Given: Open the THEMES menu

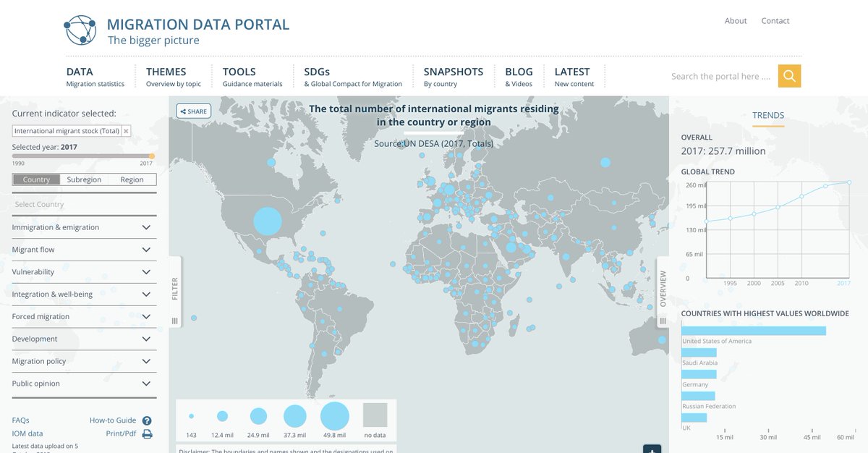Looking at the screenshot, I should point(165,71).
